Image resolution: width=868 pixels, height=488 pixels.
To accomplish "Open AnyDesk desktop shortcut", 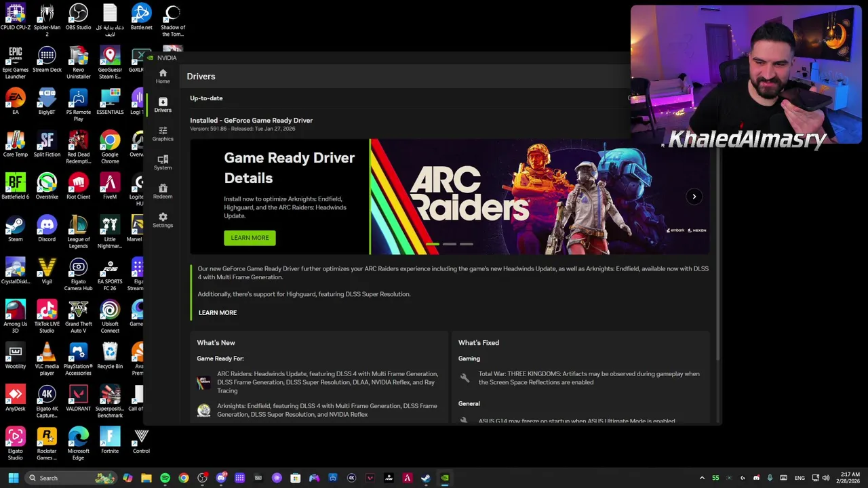I will [15, 399].
